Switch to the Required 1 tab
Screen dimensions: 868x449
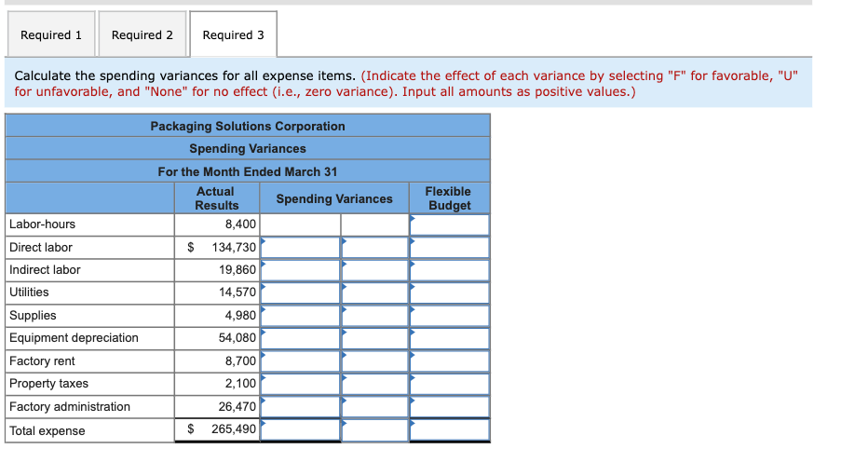(51, 34)
